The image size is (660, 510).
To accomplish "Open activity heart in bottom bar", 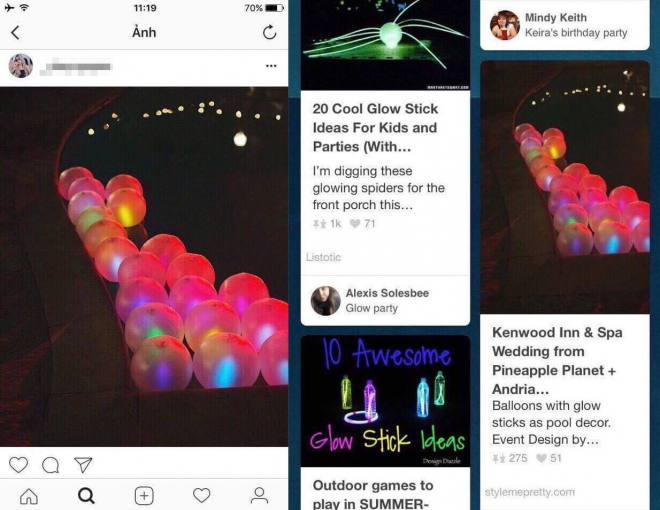I will click(x=202, y=495).
